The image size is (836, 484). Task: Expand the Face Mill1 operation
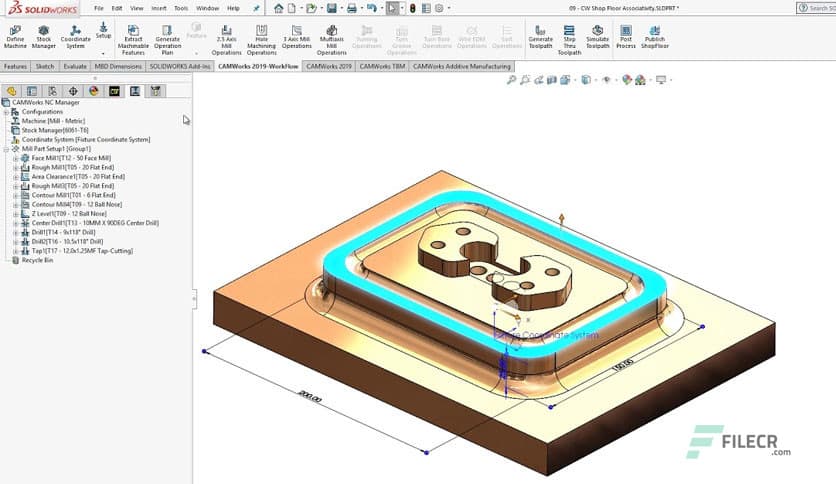click(15, 159)
